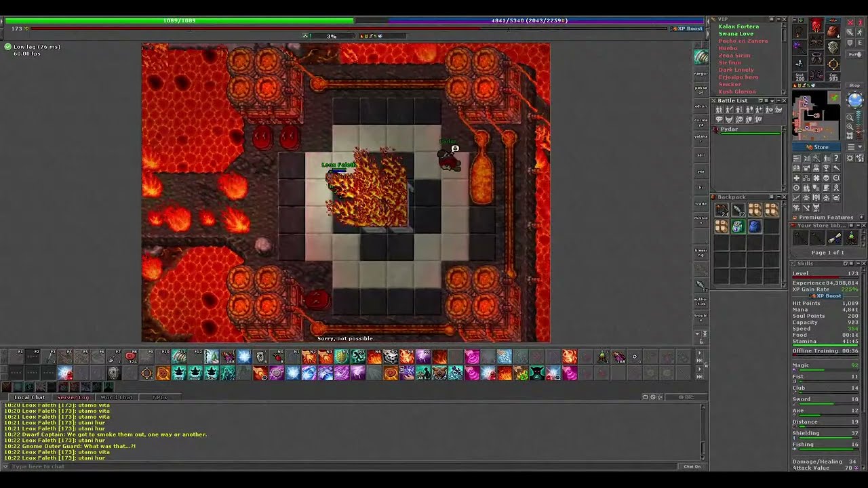The image size is (868, 488).
Task: Open the Battle List header dropdown arrow
Action: point(772,100)
